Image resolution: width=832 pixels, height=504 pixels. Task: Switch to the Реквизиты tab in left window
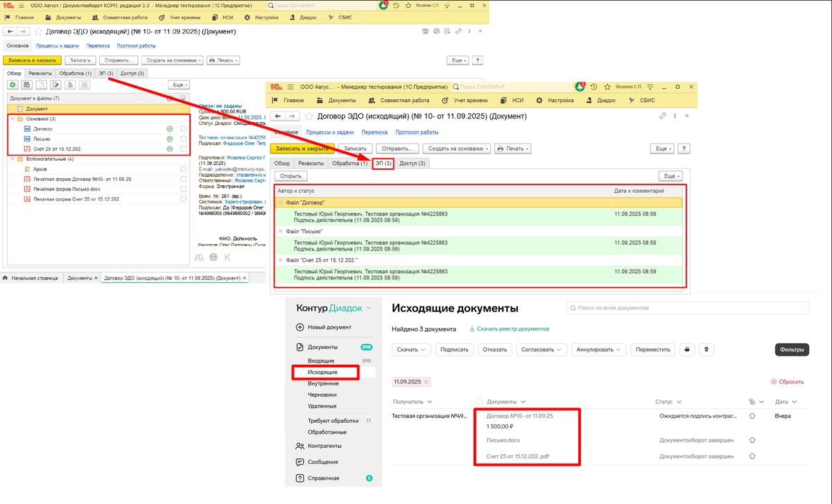40,73
